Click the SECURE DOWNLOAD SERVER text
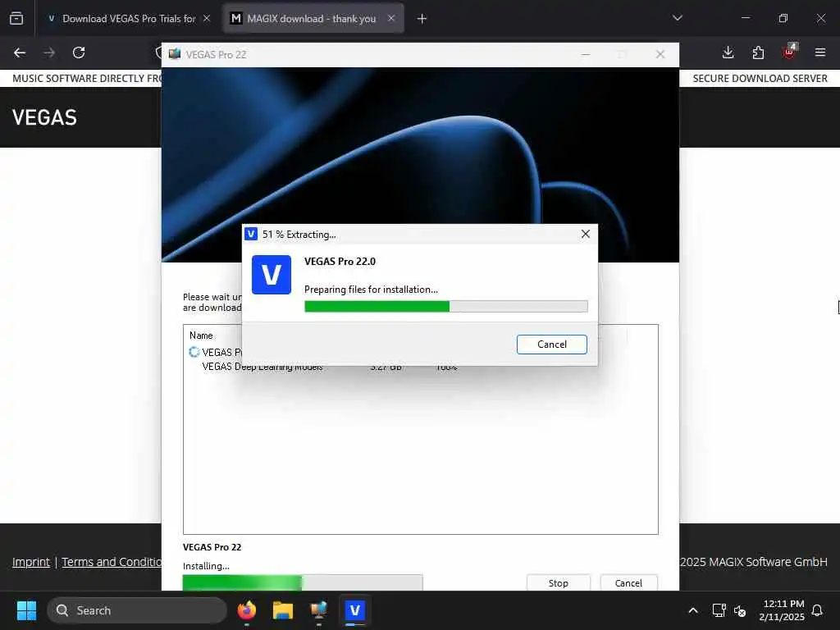This screenshot has width=840, height=630. 760,78
